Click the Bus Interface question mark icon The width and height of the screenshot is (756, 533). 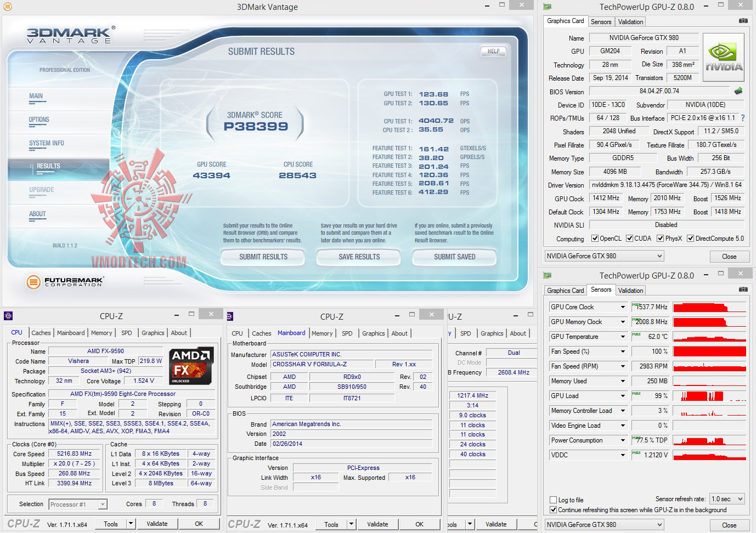(743, 118)
